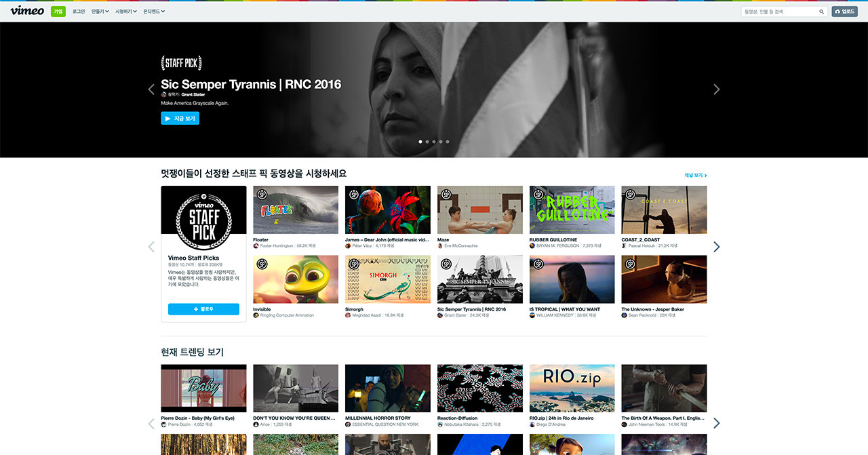The height and width of the screenshot is (455, 868).
Task: Open the Vimeo Staff Picks channel title
Action: pos(193,258)
